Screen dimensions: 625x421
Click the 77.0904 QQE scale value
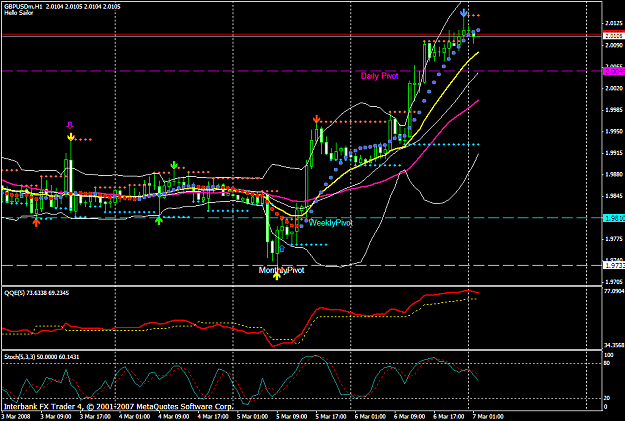(x=614, y=291)
